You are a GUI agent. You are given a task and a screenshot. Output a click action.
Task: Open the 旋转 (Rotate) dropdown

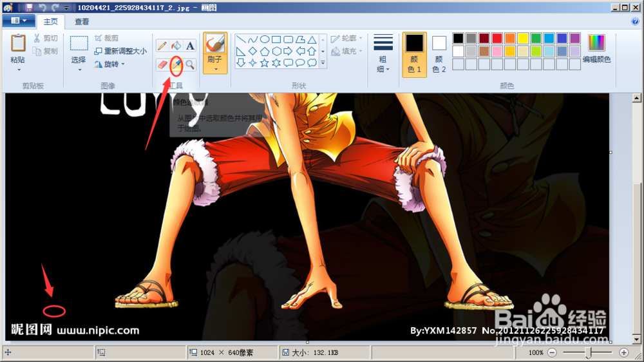click(x=109, y=64)
